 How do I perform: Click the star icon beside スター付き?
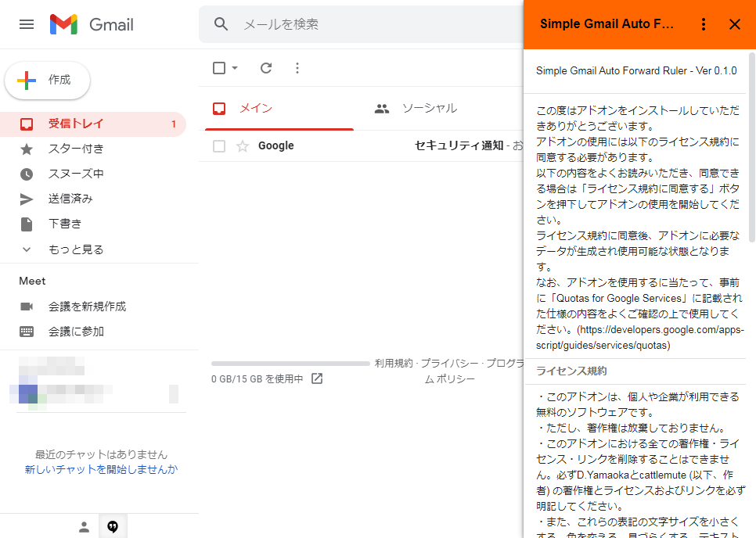27,149
